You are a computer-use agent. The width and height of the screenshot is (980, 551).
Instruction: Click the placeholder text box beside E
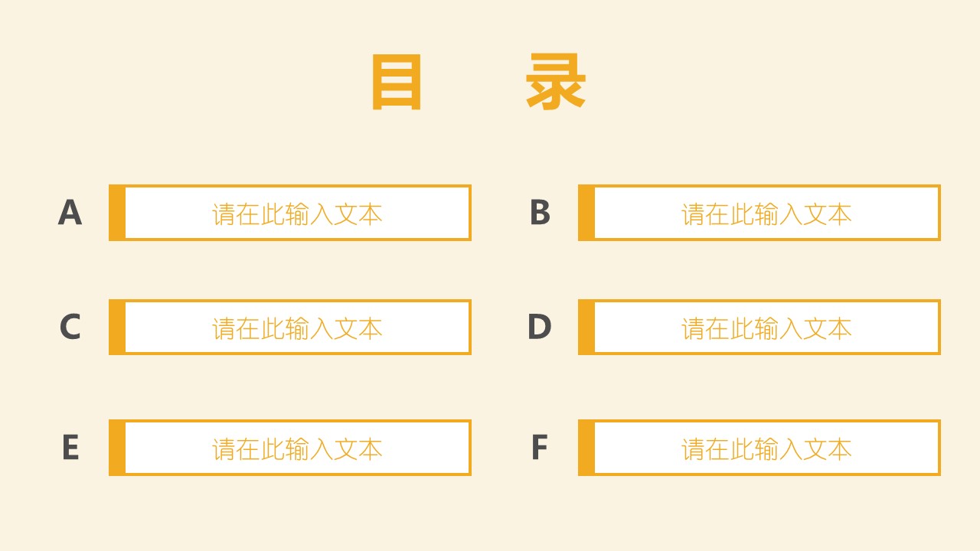[297, 448]
